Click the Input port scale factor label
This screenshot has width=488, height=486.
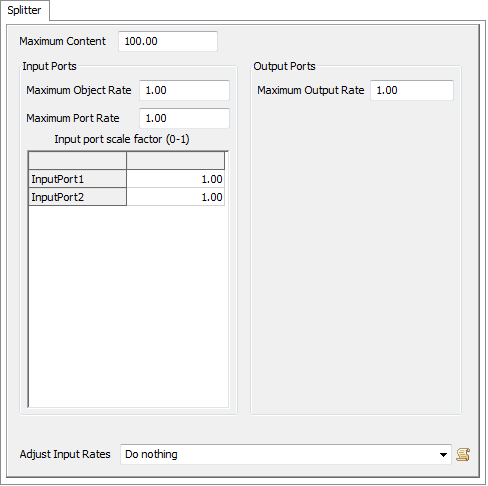pos(122,139)
